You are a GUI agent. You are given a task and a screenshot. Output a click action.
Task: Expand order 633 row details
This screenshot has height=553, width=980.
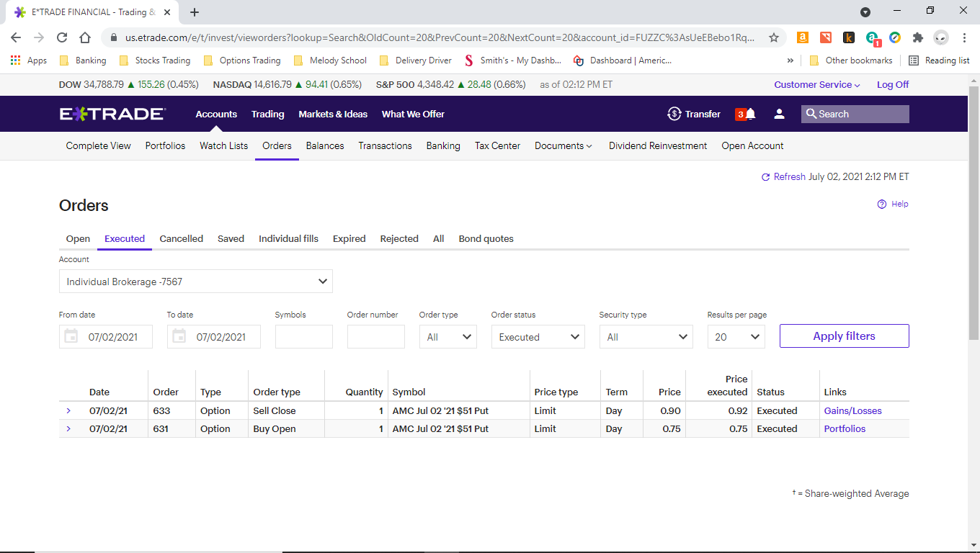(68, 410)
